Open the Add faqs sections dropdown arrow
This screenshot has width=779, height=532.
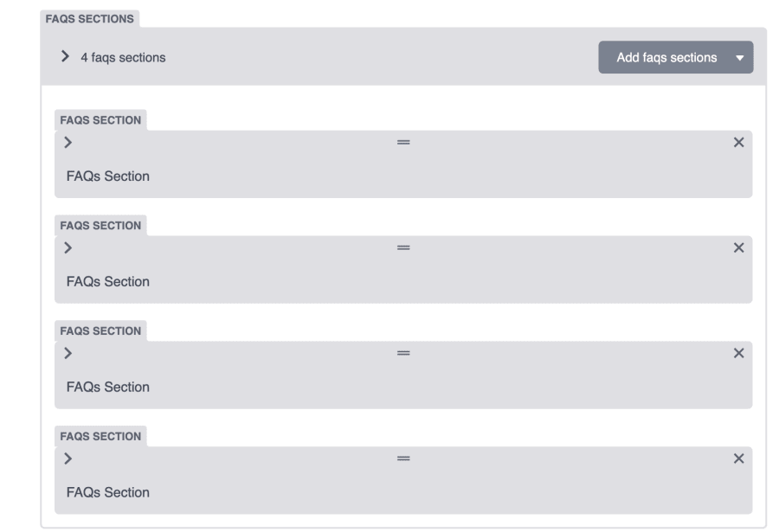pyautogui.click(x=740, y=58)
